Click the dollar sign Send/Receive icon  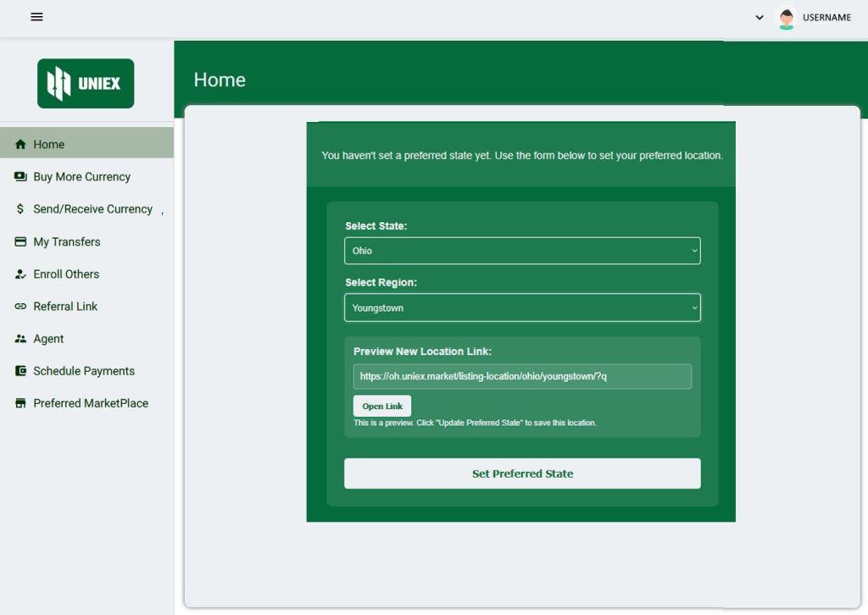(20, 209)
